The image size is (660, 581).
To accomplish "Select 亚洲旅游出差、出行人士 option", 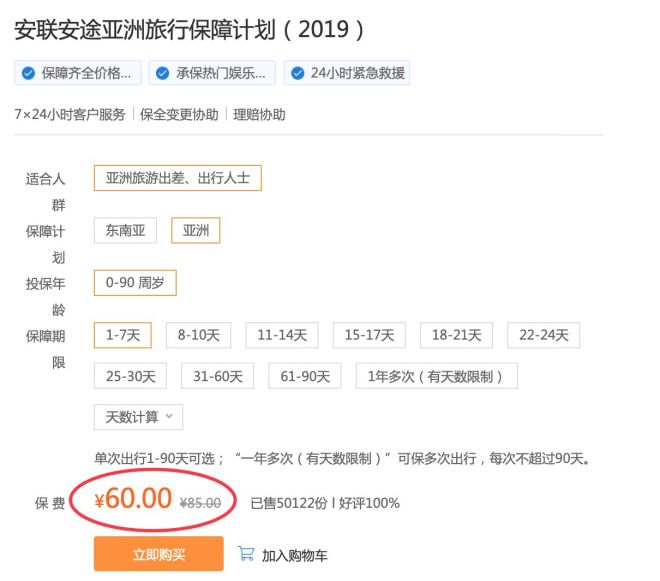I will pyautogui.click(x=178, y=178).
